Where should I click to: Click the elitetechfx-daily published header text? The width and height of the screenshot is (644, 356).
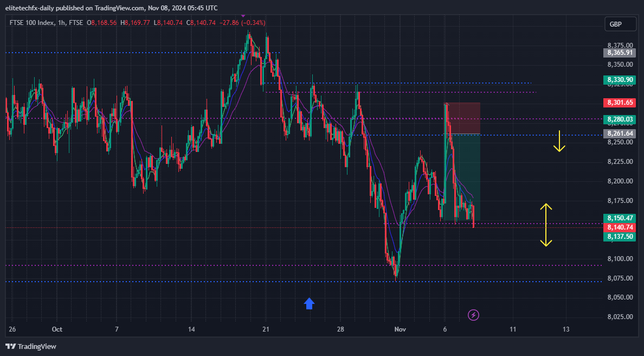[x=111, y=8]
